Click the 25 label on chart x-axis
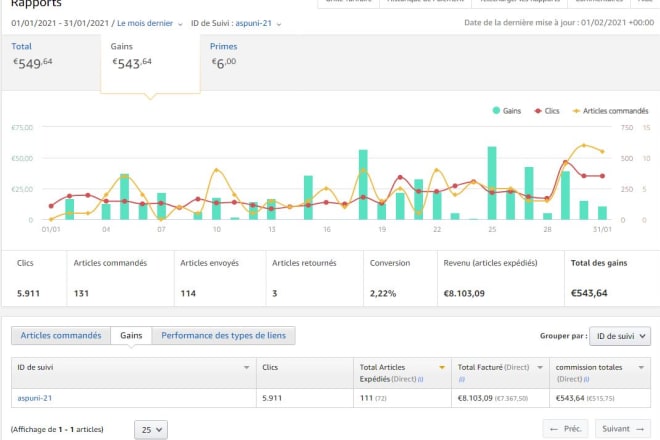 492,229
